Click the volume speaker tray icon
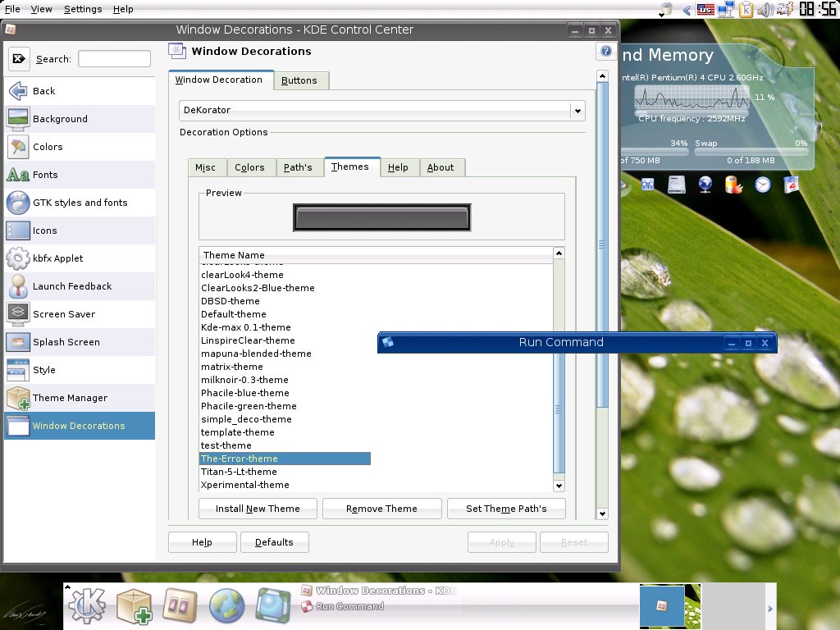The height and width of the screenshot is (630, 840). click(765, 9)
